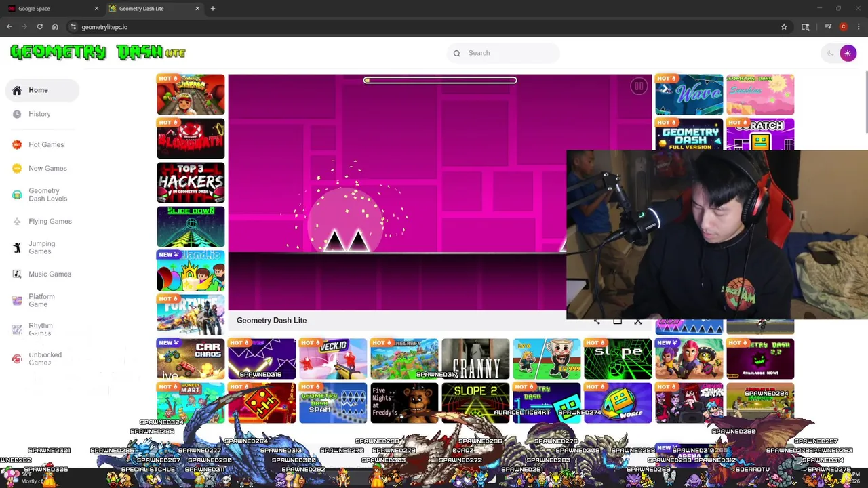Toggle the dark mode moon icon

pyautogui.click(x=831, y=53)
